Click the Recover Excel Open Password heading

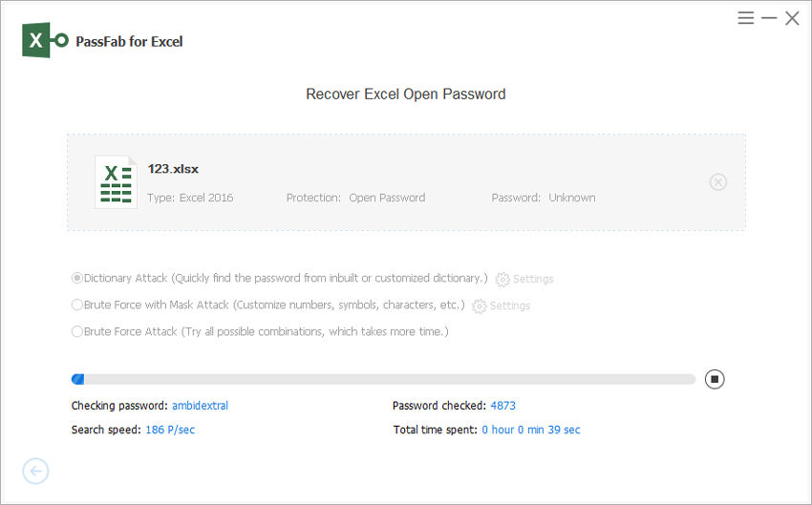pos(406,95)
